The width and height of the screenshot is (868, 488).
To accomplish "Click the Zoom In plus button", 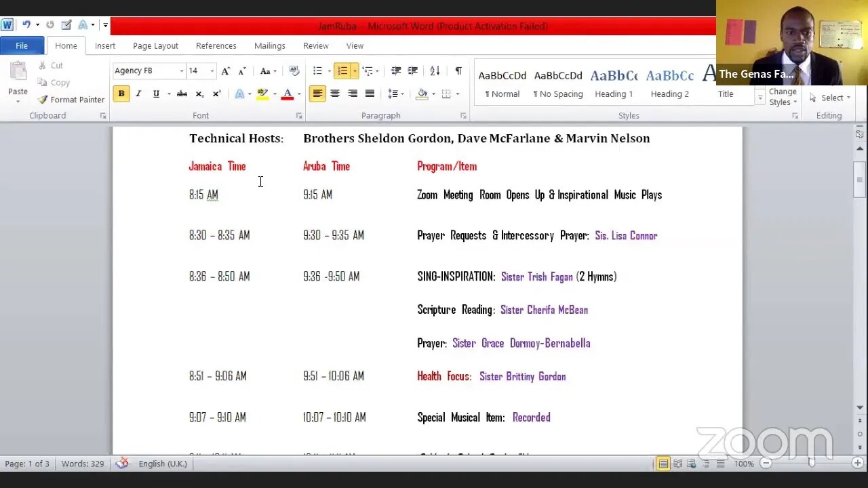I will click(857, 464).
